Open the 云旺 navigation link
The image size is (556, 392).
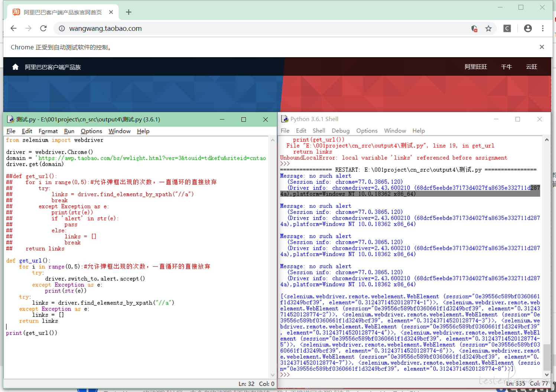(x=531, y=67)
